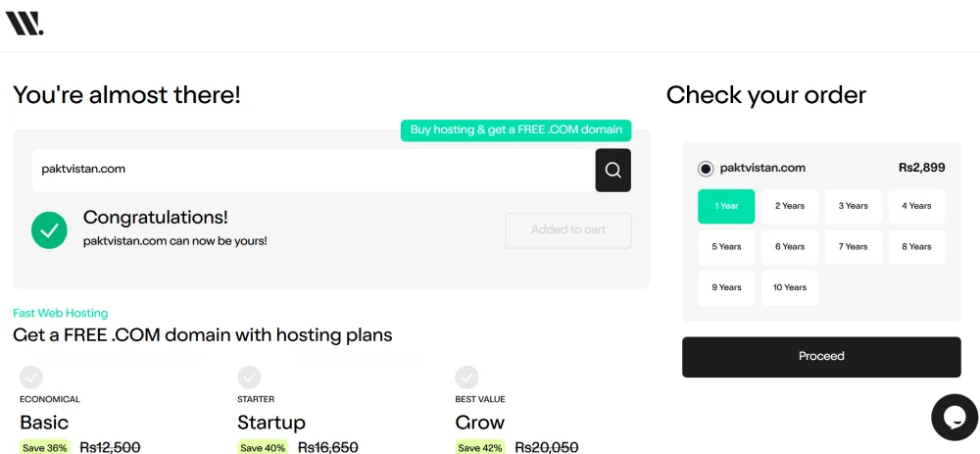The image size is (980, 454).
Task: Pick the 3 Years term option
Action: tap(854, 206)
